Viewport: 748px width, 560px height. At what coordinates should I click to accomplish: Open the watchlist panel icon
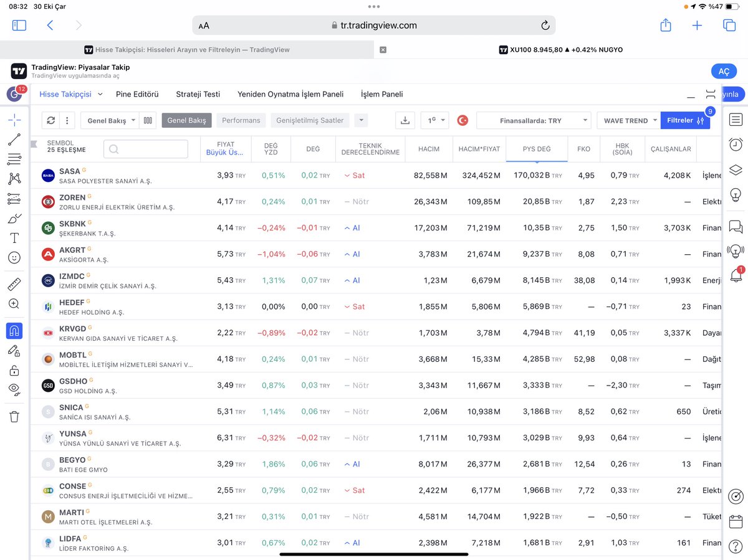pos(736,120)
